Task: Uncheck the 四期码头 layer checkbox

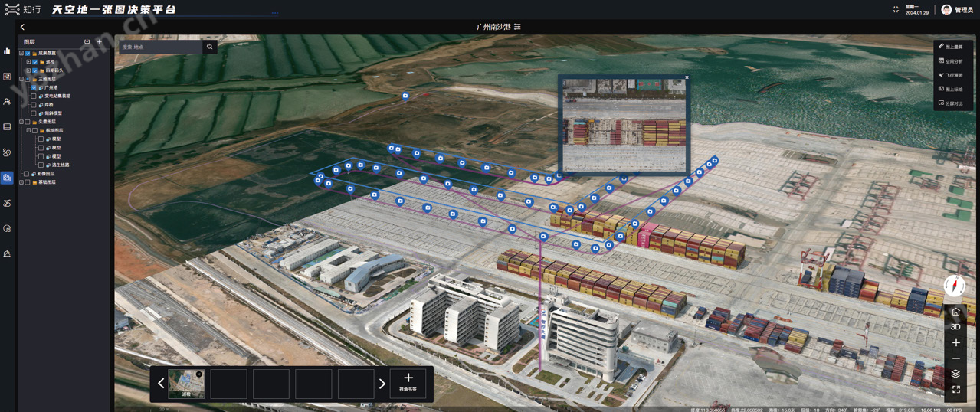Action: 35,70
